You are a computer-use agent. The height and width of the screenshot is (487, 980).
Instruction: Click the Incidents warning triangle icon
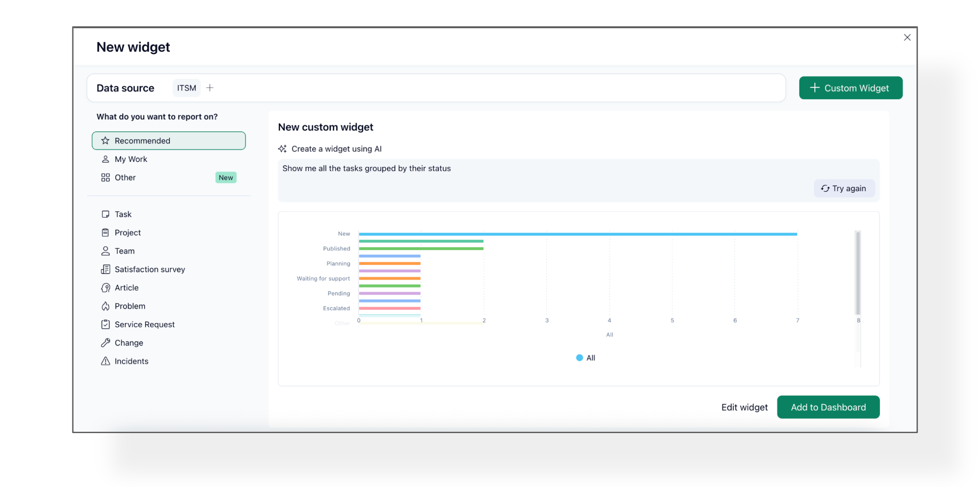tap(105, 361)
